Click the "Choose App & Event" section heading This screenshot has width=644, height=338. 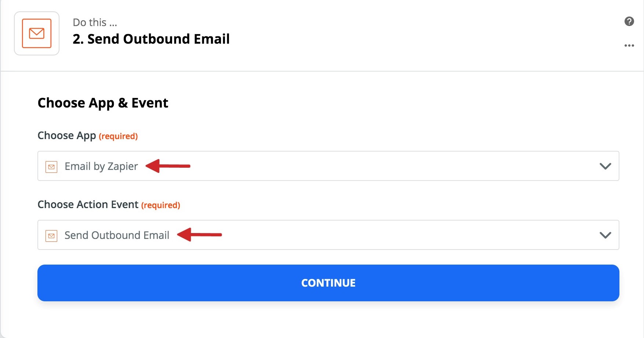pyautogui.click(x=103, y=103)
